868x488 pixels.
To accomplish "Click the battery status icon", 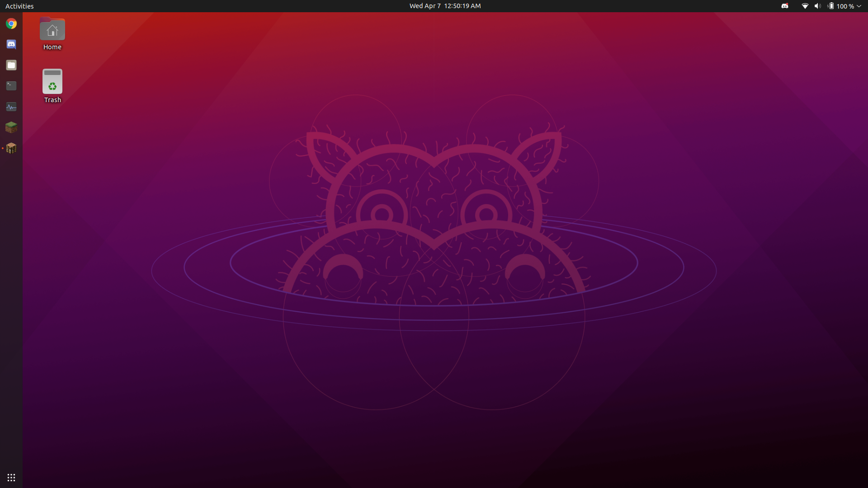I will [831, 6].
